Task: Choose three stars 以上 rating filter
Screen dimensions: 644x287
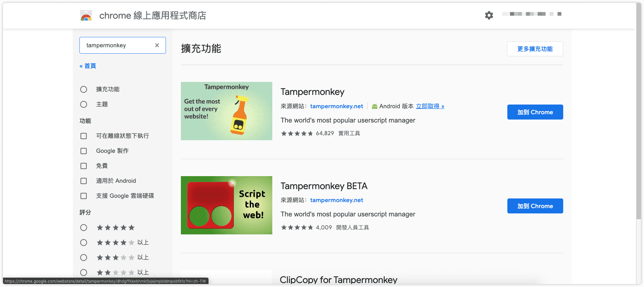Action: tap(83, 257)
